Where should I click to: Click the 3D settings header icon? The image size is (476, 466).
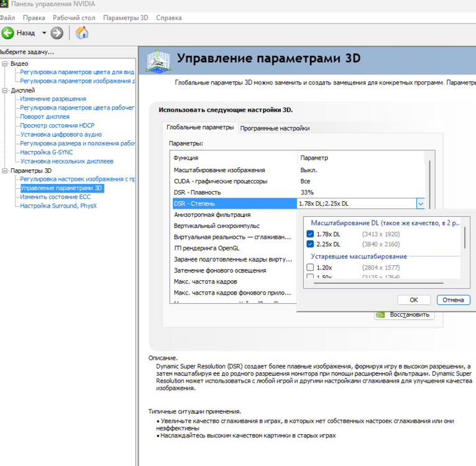tap(158, 61)
